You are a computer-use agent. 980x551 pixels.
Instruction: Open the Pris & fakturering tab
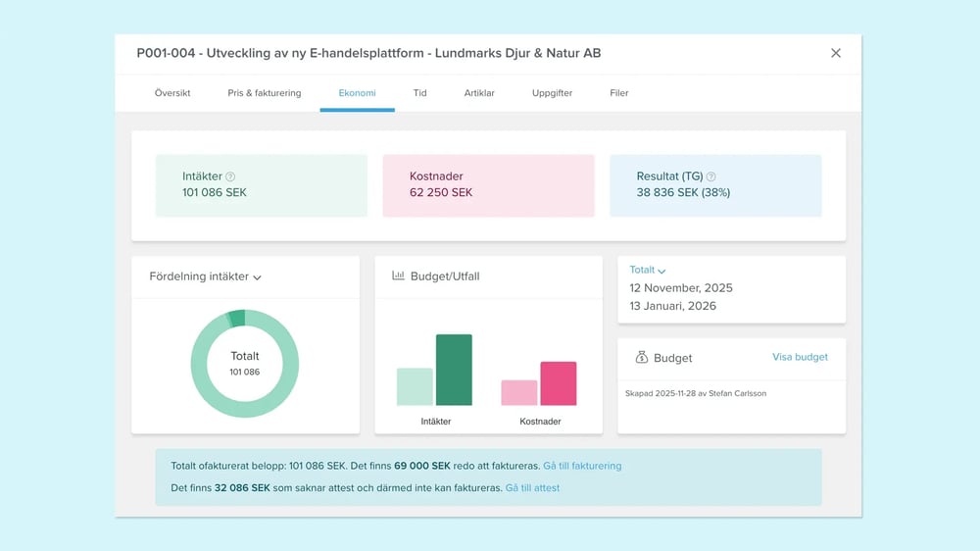[265, 93]
